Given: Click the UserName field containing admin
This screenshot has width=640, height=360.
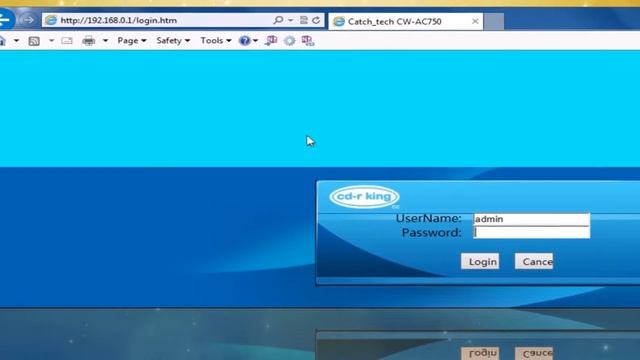Looking at the screenshot, I should pyautogui.click(x=531, y=219).
